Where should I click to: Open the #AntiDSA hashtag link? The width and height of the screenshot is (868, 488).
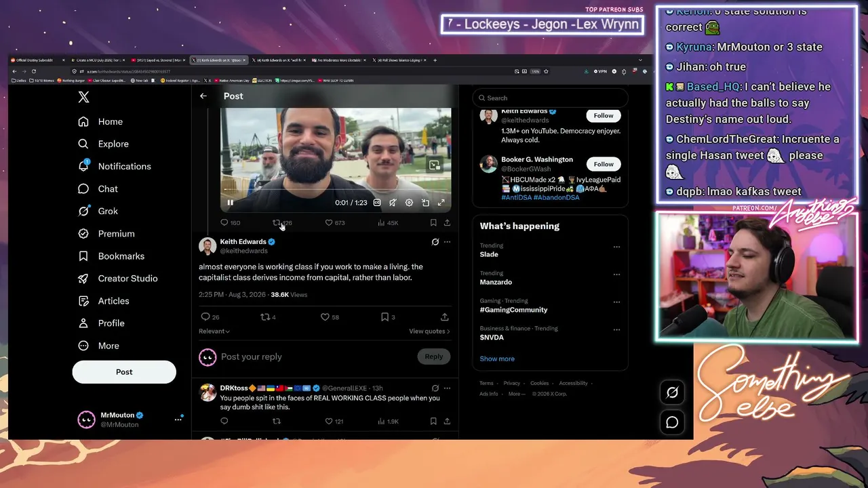[516, 197]
